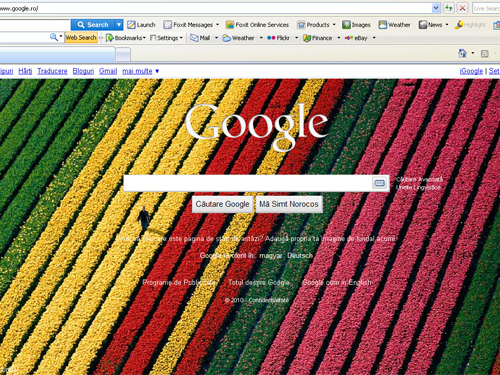This screenshot has height=375, width=500.
Task: Click the magnifier icon in the second toolbar
Action: tap(54, 37)
